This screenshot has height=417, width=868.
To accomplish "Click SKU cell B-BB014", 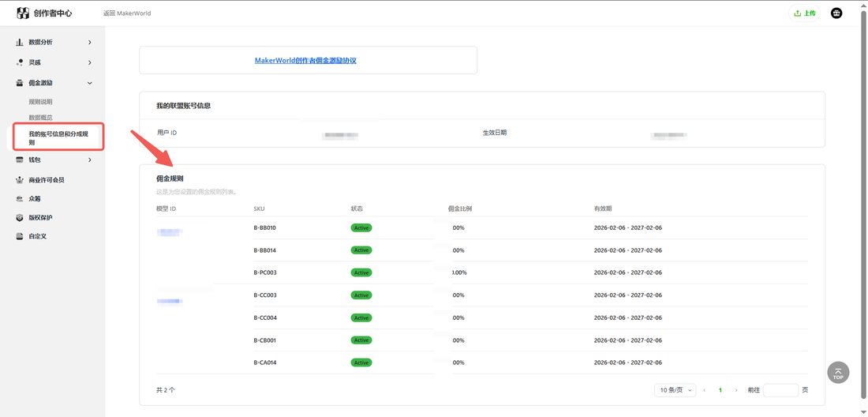I will [x=264, y=250].
